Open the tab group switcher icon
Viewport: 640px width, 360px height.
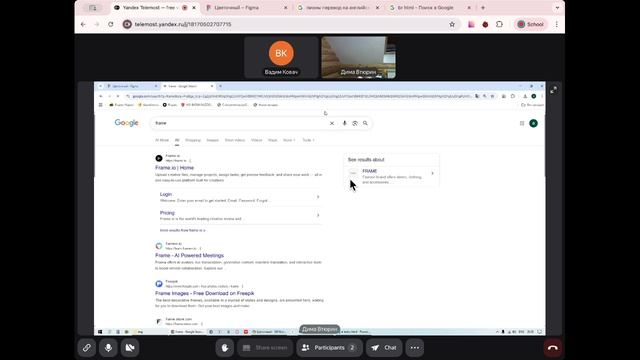tap(93, 8)
